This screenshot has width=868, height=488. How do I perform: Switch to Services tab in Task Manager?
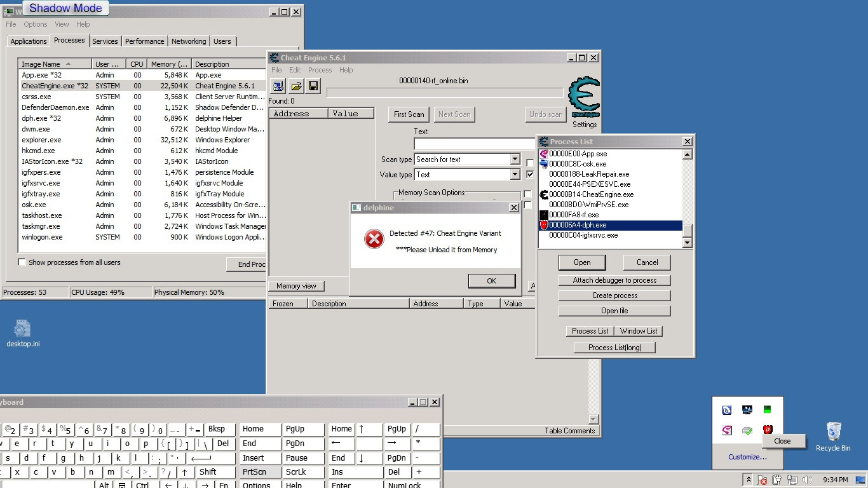click(105, 41)
